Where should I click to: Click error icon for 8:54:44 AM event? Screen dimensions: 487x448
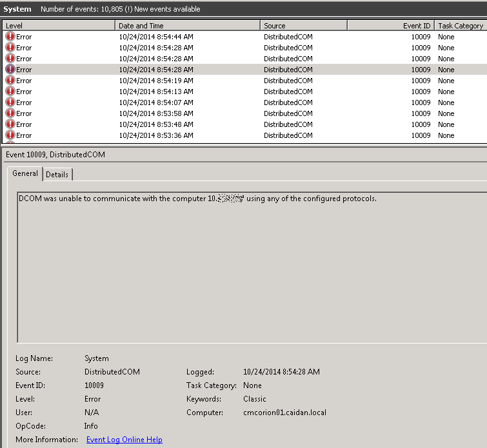pos(10,37)
